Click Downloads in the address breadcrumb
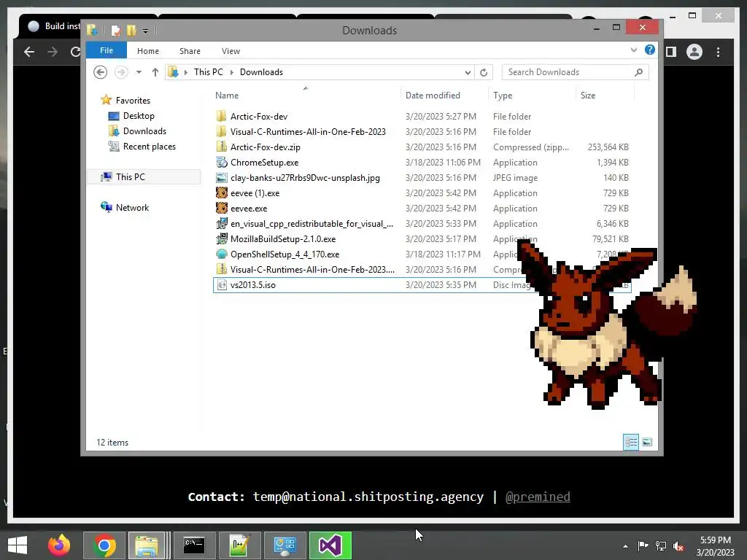This screenshot has height=560, width=747. pyautogui.click(x=261, y=72)
